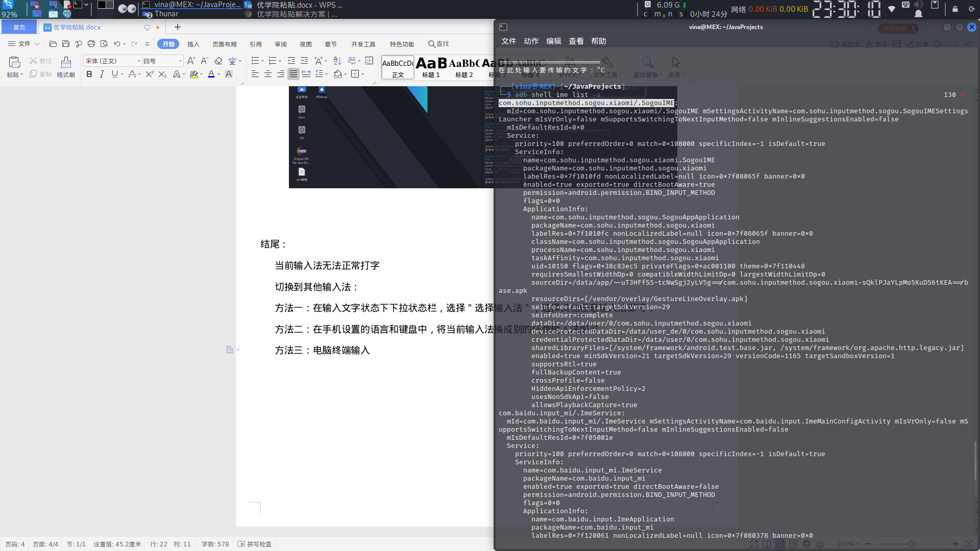Open a file using the folder icon

53,44
